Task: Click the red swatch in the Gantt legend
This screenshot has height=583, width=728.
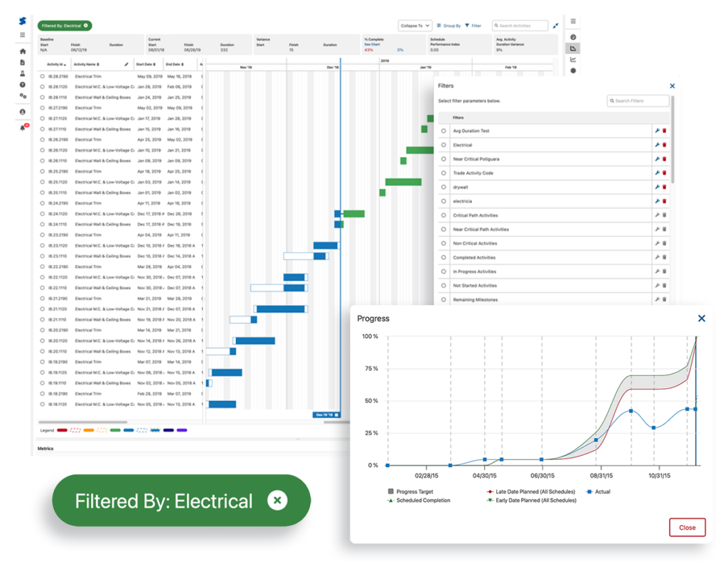Action: (63, 430)
